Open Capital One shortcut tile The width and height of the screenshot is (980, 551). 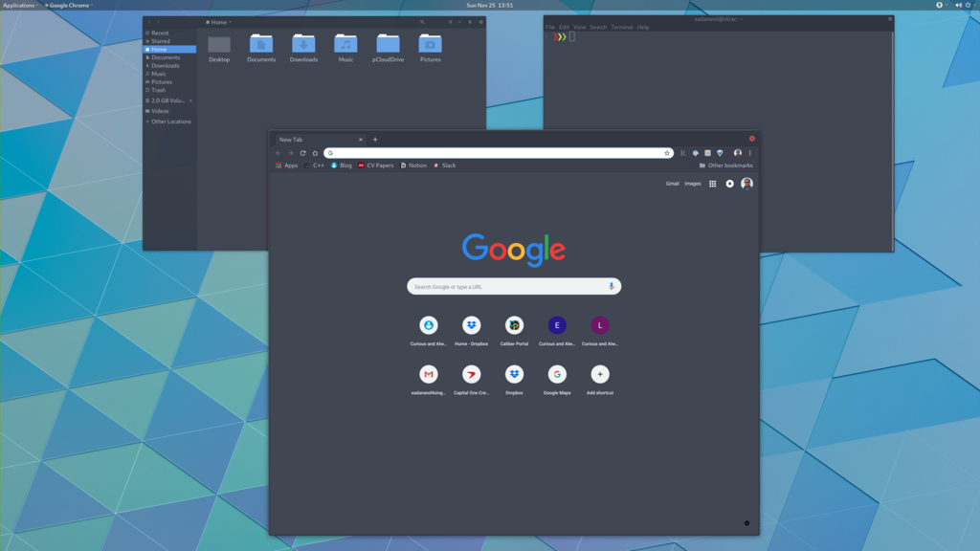pyautogui.click(x=471, y=380)
